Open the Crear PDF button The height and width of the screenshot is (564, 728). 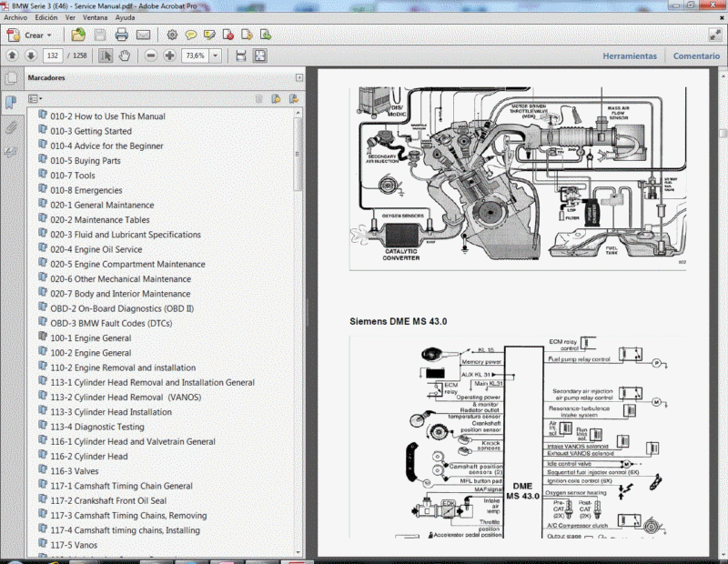(x=29, y=35)
